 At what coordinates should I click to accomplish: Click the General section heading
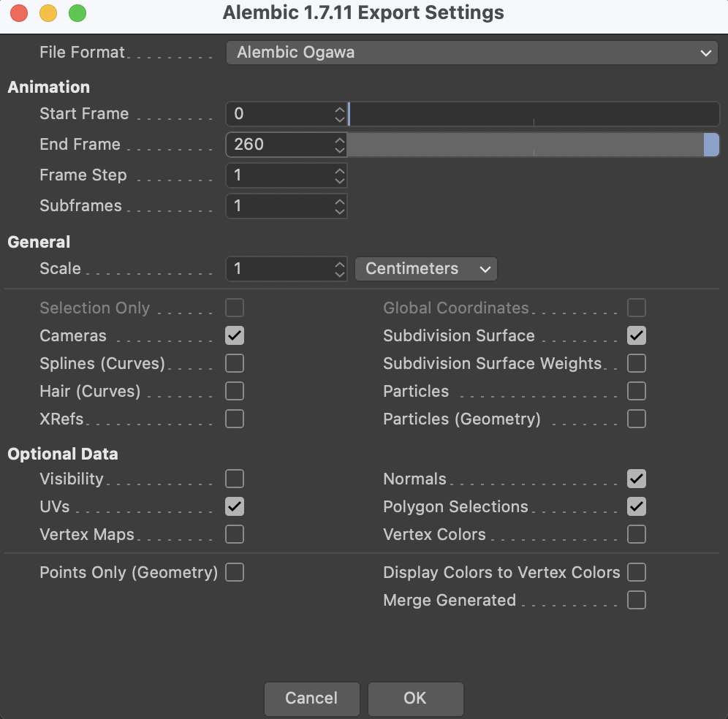tap(39, 243)
